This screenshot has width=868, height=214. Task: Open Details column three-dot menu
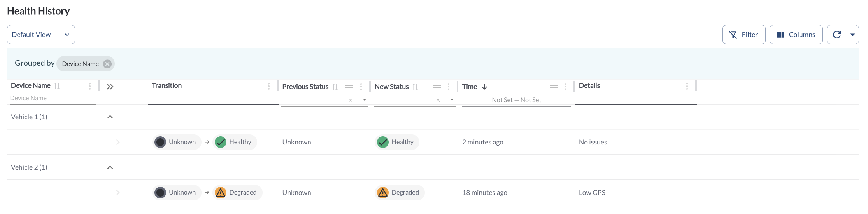687,86
